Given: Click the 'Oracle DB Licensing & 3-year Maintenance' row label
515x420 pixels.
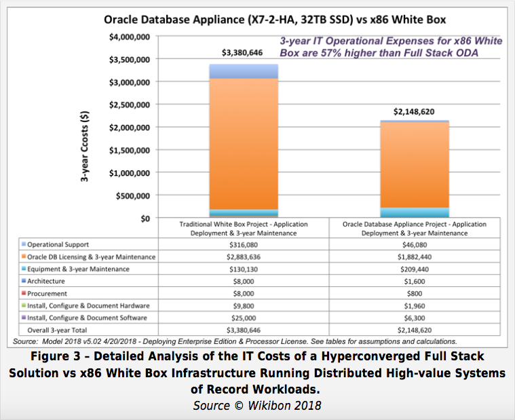Looking at the screenshot, I should coord(92,256).
